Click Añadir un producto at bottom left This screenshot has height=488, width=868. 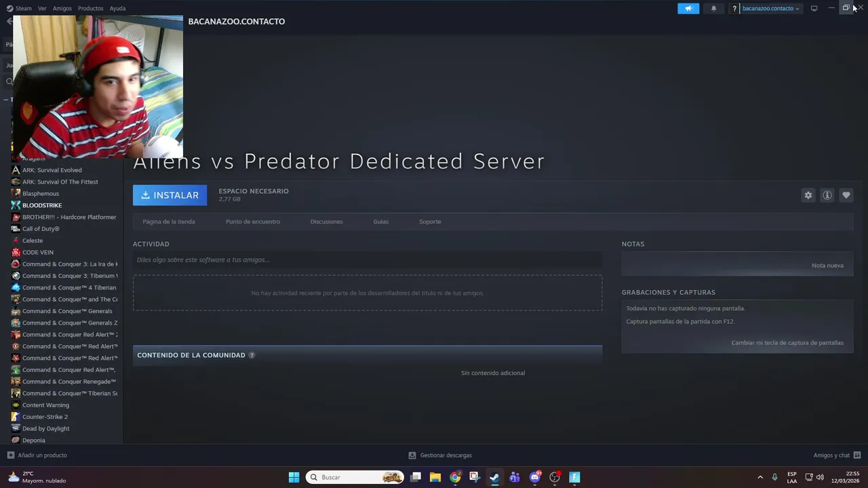click(37, 455)
